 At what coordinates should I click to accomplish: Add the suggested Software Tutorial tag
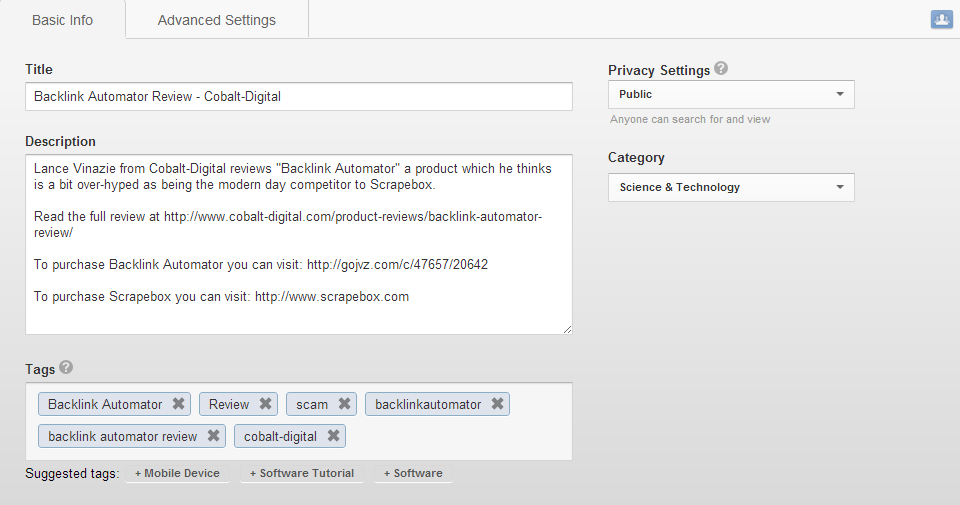(x=302, y=473)
